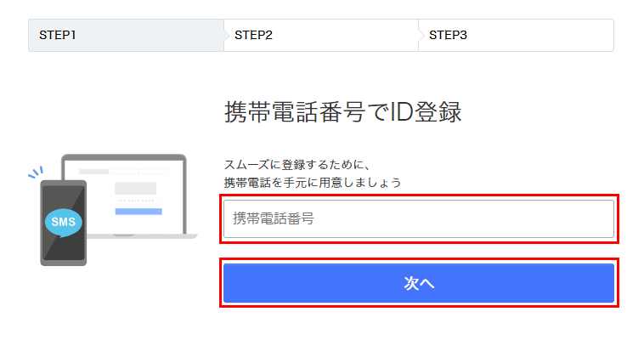Select the STEP3 progress tab
Screen dimensions: 644x340
click(x=517, y=36)
